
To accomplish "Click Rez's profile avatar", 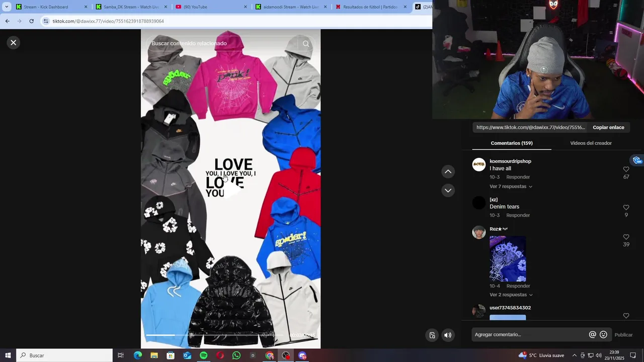I will click(479, 232).
